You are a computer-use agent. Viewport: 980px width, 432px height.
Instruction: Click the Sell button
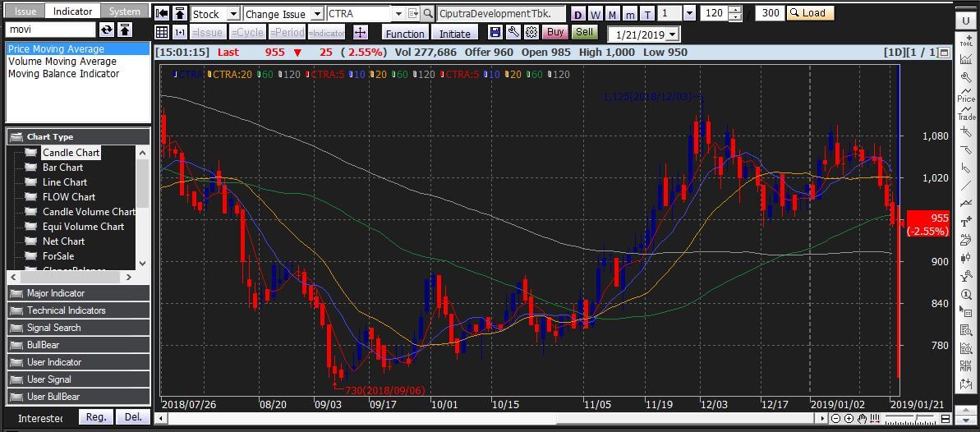pyautogui.click(x=584, y=32)
